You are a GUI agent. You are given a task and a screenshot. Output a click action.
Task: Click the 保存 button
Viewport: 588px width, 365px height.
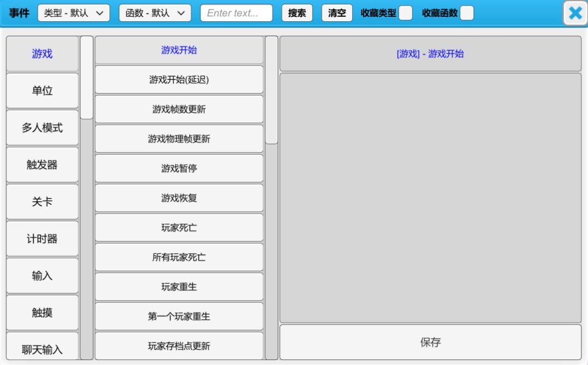pyautogui.click(x=430, y=342)
